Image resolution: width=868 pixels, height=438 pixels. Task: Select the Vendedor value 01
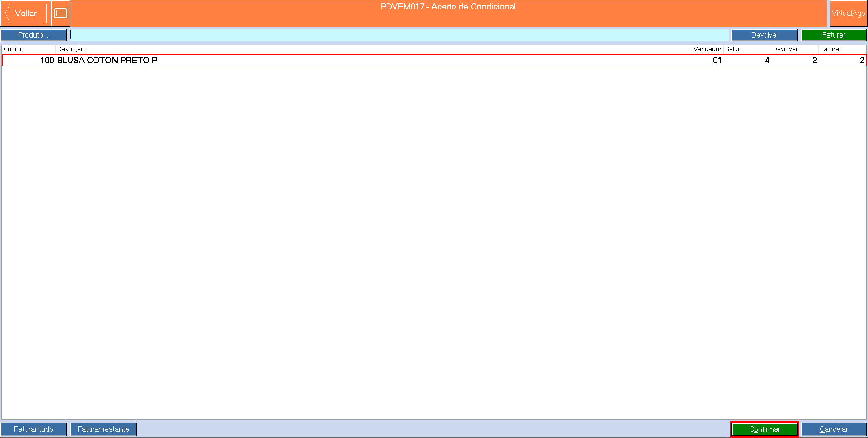click(x=717, y=60)
